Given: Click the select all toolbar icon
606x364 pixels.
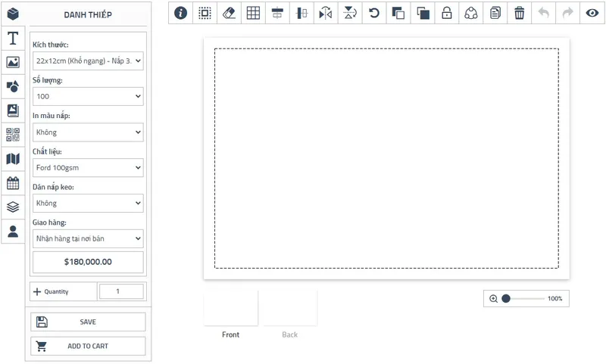Looking at the screenshot, I should [205, 13].
